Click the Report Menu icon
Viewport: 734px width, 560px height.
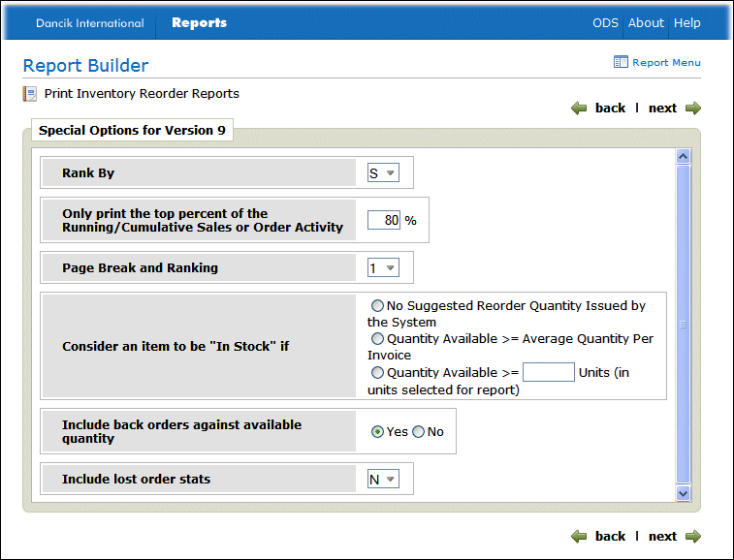(x=621, y=62)
